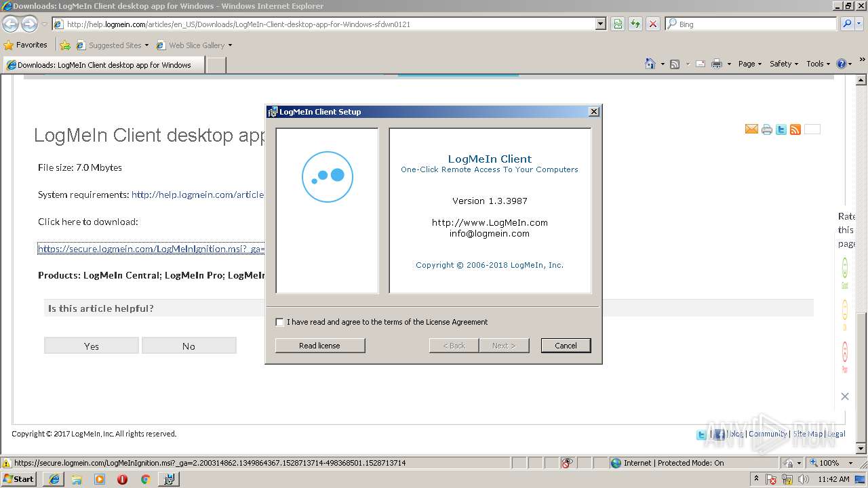868x488 pixels.
Task: Open Windows Explorer folder in taskbar
Action: tap(77, 479)
